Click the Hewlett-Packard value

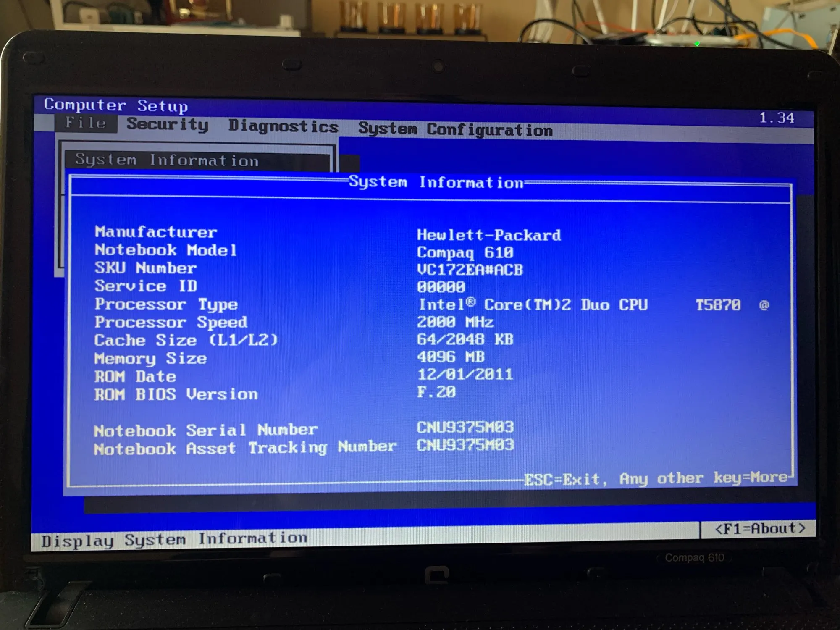[488, 235]
